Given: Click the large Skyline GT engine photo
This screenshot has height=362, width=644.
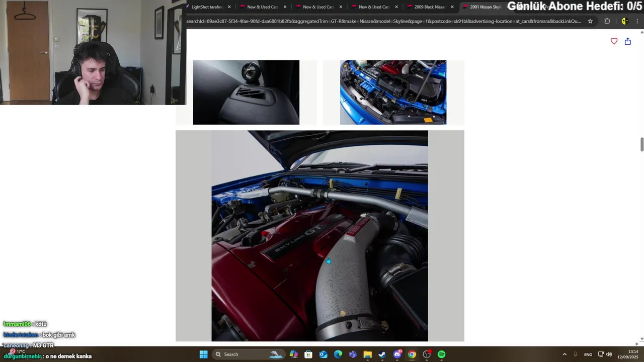Looking at the screenshot, I should tap(319, 236).
